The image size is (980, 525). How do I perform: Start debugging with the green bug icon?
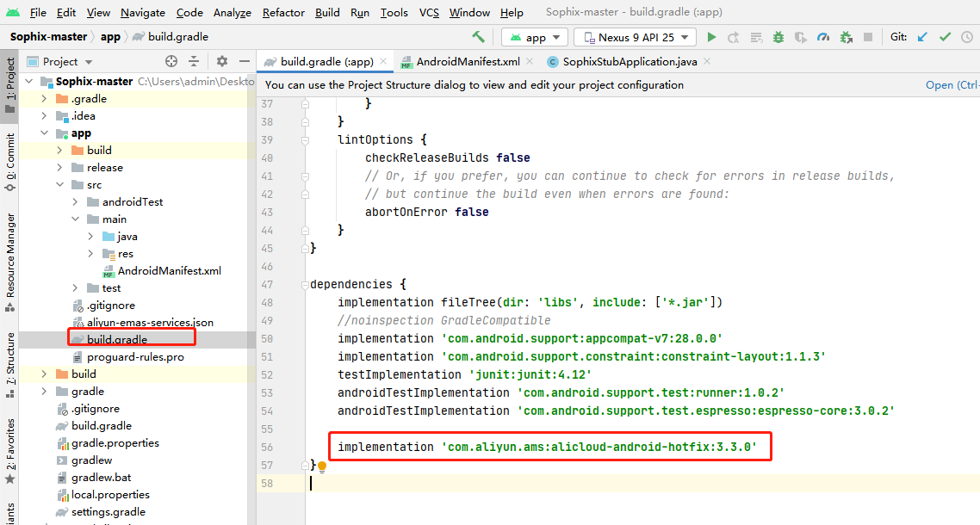click(778, 38)
